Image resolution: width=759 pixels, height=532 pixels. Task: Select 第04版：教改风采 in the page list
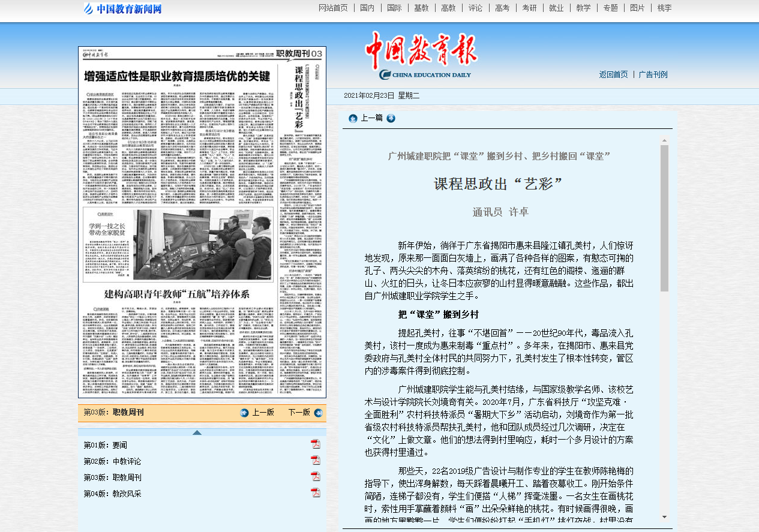112,494
